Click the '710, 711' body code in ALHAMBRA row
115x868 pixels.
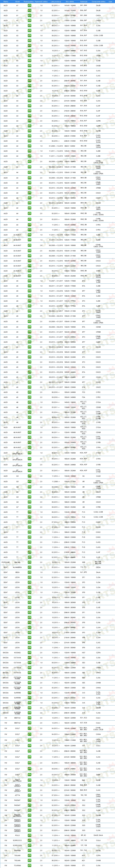[x=84, y=567]
